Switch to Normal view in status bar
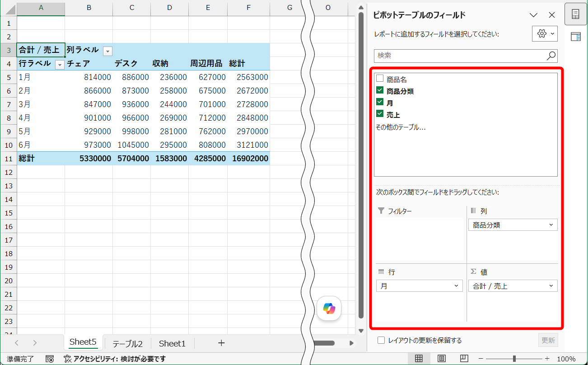The height and width of the screenshot is (365, 588). click(x=419, y=359)
